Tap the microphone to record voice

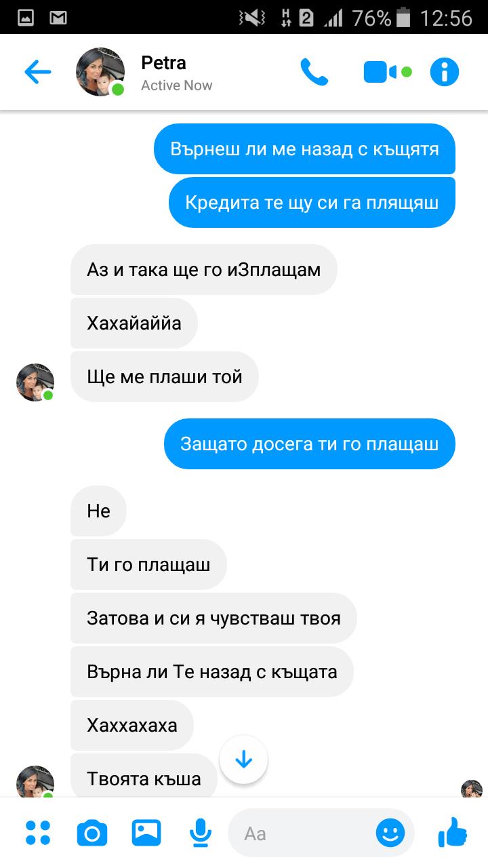pyautogui.click(x=200, y=833)
